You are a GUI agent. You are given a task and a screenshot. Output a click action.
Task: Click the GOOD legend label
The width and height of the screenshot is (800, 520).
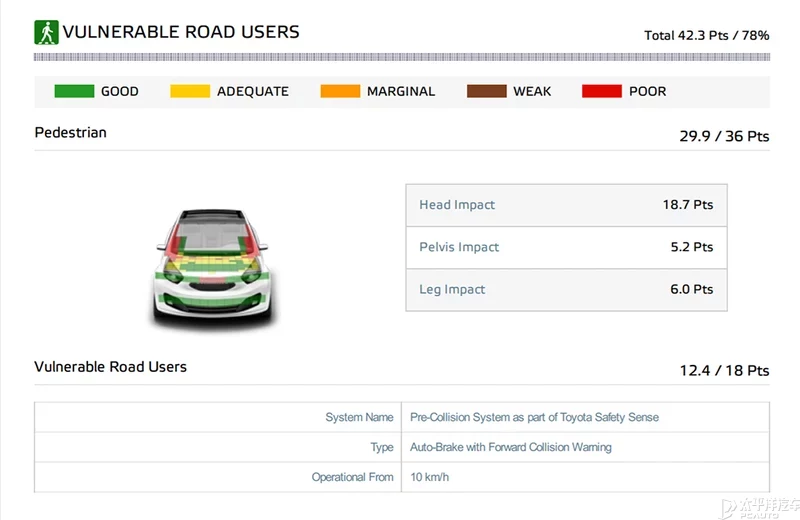[x=120, y=91]
